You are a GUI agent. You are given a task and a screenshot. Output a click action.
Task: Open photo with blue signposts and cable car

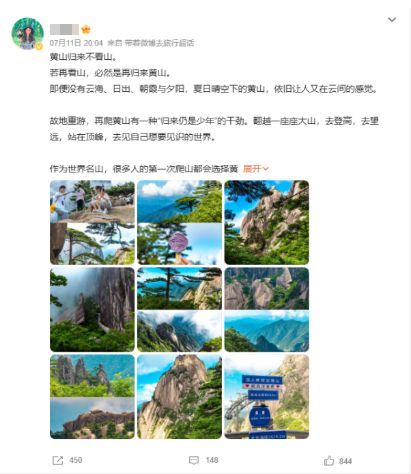point(267,397)
